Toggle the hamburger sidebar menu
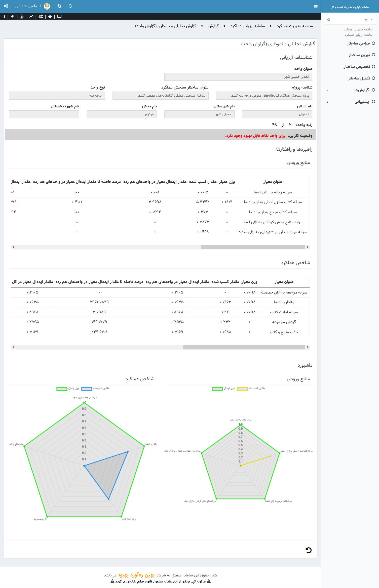The image size is (379, 588). (316, 7)
